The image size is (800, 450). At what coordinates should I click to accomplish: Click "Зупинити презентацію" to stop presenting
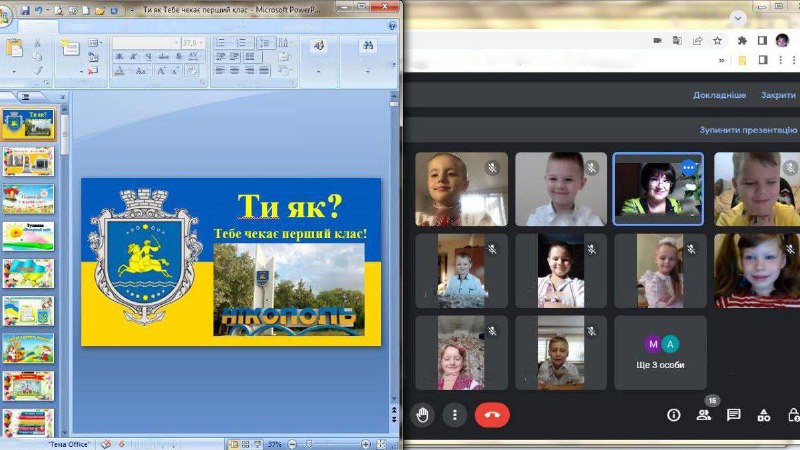[748, 130]
